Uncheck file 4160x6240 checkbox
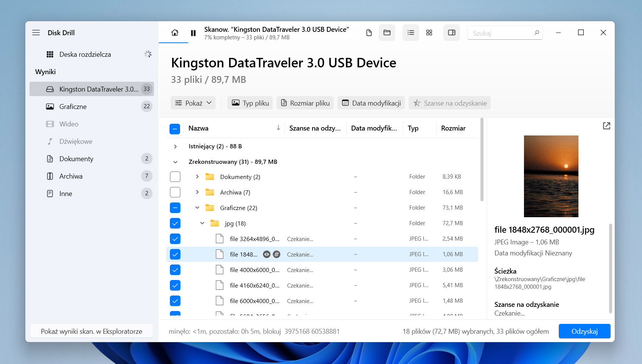This screenshot has height=364, width=642. pyautogui.click(x=175, y=285)
